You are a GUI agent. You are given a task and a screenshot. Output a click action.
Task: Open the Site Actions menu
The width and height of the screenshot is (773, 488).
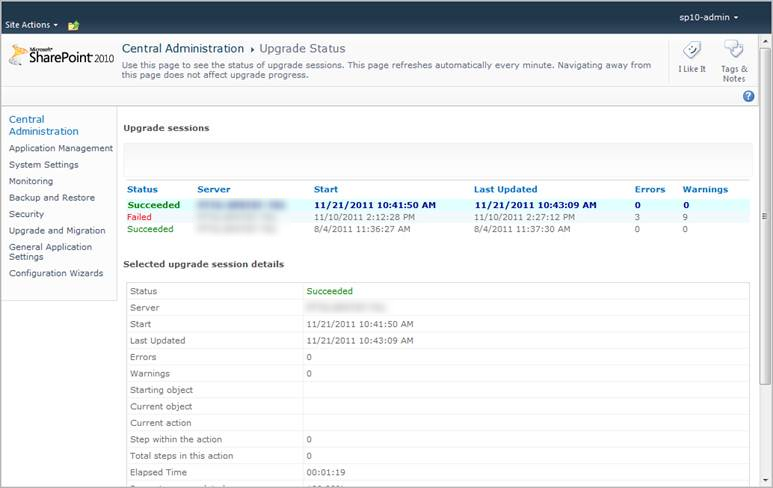pos(31,25)
